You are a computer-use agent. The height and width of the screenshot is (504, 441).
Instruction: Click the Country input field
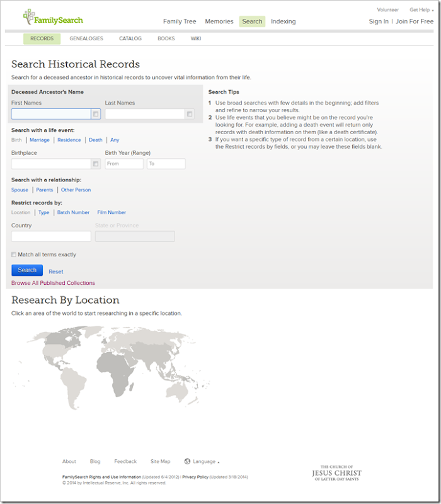pyautogui.click(x=51, y=236)
